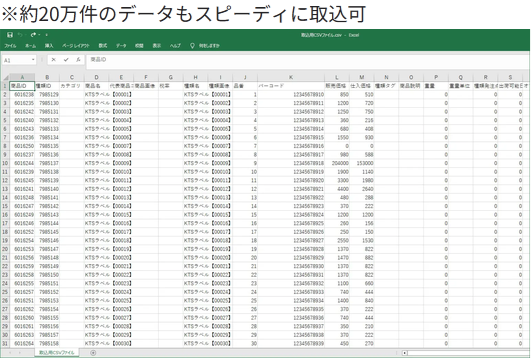Open the 表示 ribbon tab
The width and height of the screenshot is (532, 362).
pos(156,45)
